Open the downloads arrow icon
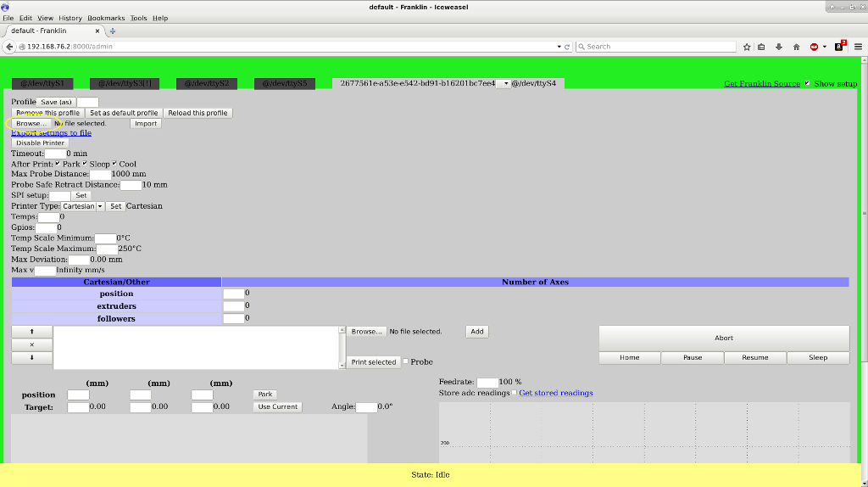 (779, 47)
